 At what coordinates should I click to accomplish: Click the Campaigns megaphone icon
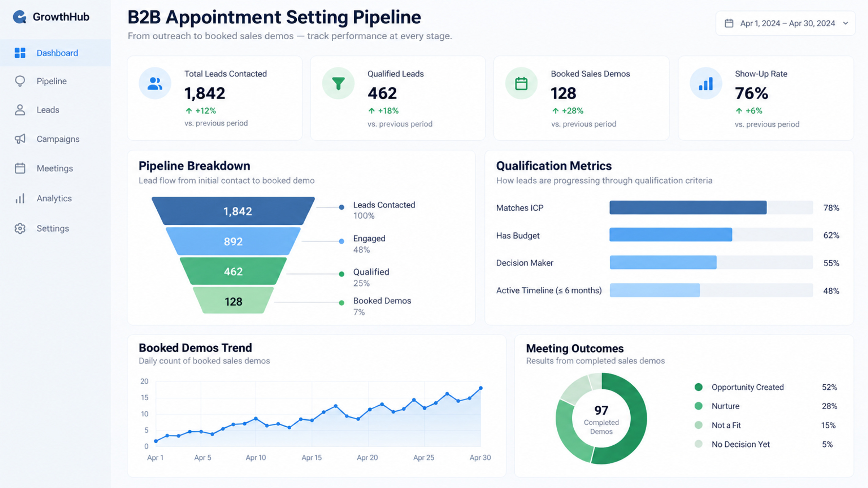pyautogui.click(x=20, y=139)
